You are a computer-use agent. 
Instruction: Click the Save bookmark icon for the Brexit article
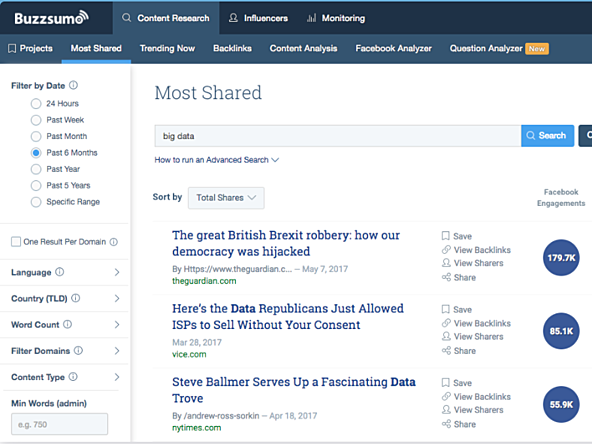446,236
